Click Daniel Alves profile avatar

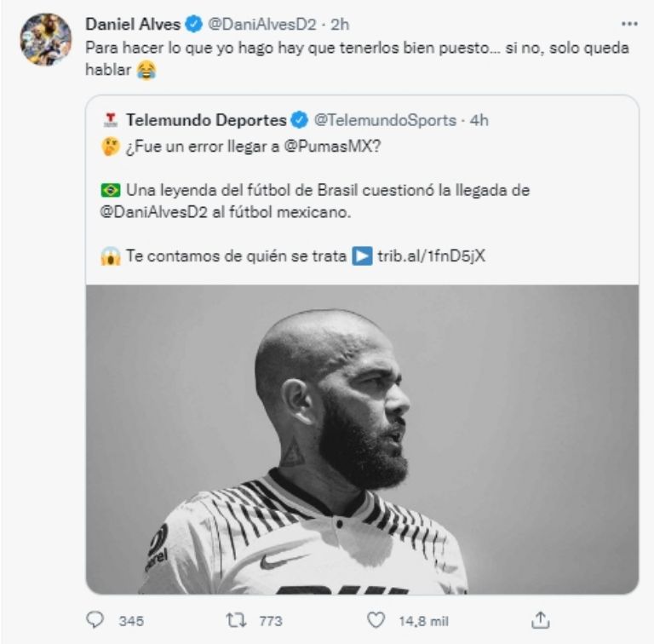pos(46,39)
